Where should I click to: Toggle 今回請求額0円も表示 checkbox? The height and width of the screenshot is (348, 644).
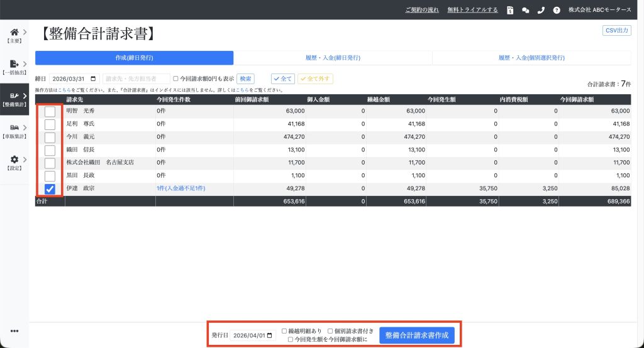[x=176, y=79]
